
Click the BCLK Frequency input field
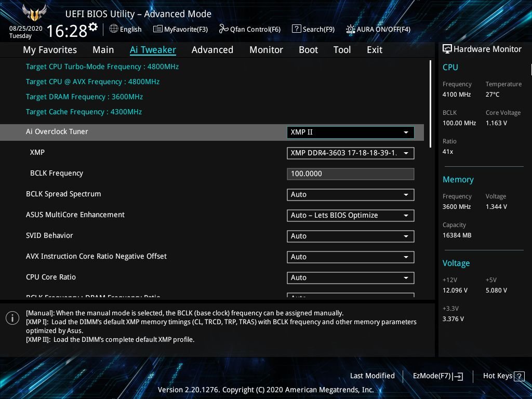coord(351,174)
